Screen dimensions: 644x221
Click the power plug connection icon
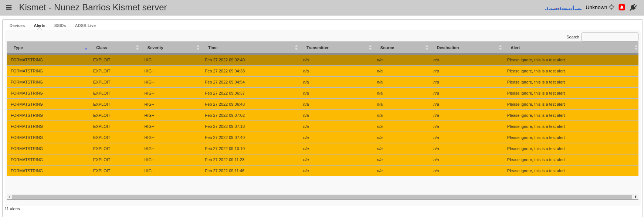click(x=633, y=7)
